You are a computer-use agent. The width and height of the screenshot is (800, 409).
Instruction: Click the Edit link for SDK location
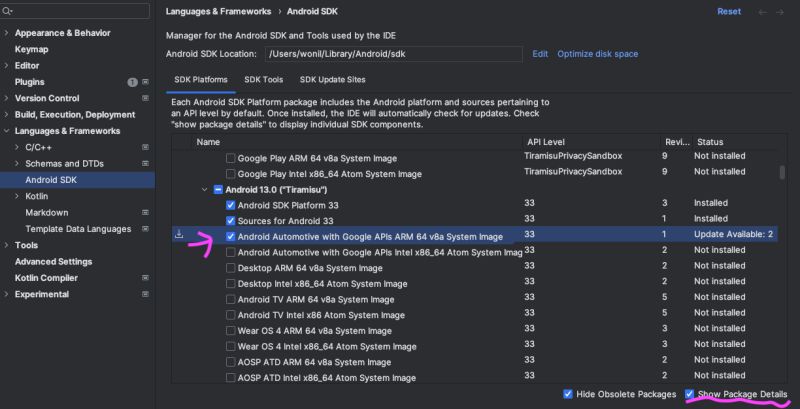click(540, 54)
